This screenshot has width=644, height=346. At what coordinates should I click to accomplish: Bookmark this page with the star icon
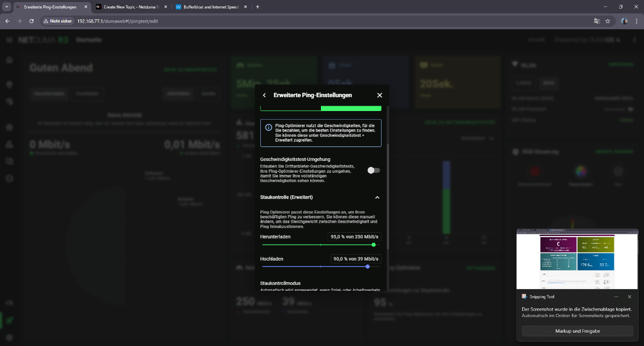pos(608,21)
